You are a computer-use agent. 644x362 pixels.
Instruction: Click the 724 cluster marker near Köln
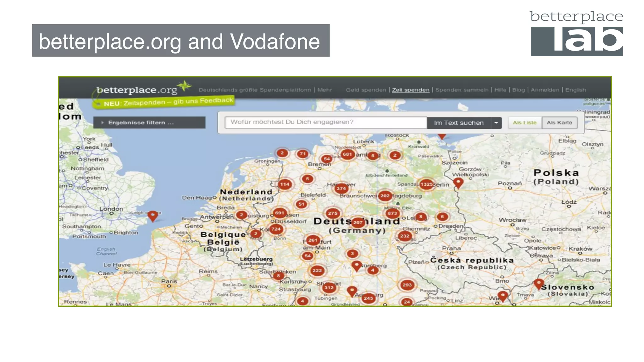click(276, 229)
